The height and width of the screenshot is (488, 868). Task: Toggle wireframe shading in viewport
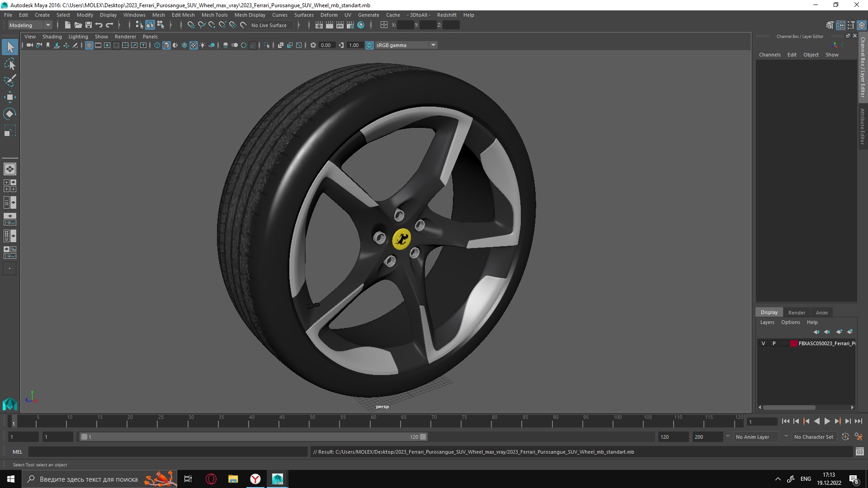(157, 45)
